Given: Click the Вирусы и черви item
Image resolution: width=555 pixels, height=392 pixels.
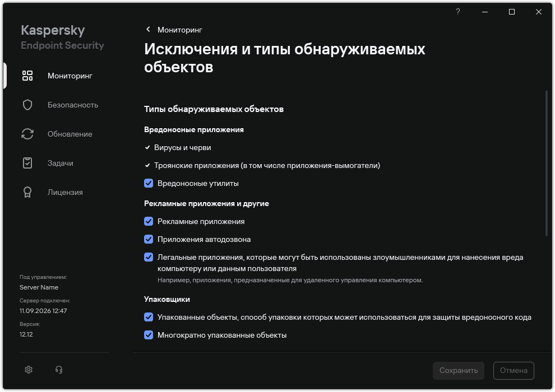Looking at the screenshot, I should (182, 147).
